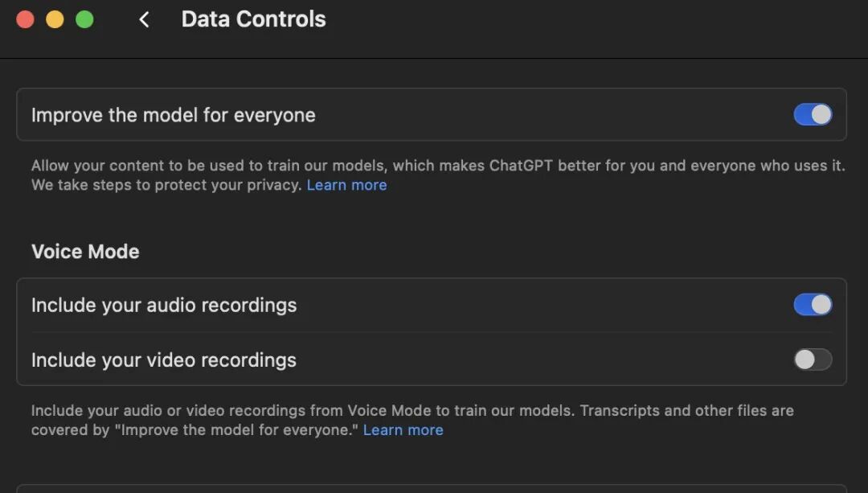Click the divider between audio and video rows
Screen dimensions: 868x493
point(432,332)
